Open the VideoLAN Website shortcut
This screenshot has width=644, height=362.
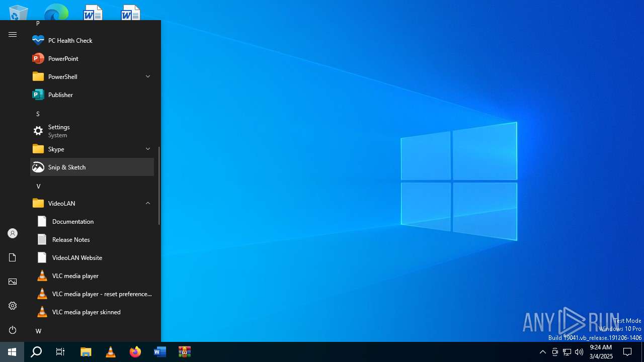click(92, 257)
